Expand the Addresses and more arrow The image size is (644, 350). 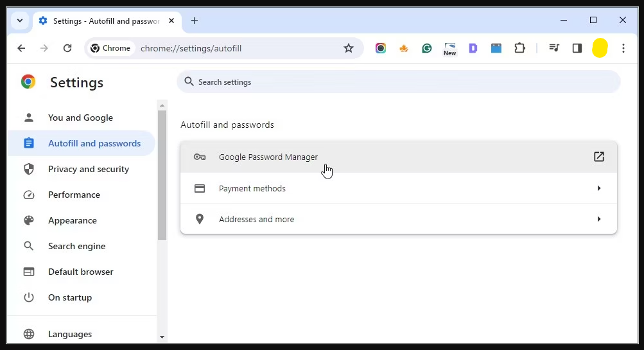(599, 219)
